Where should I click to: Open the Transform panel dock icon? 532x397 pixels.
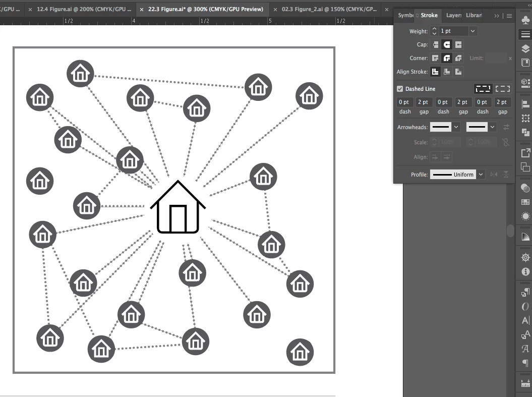[525, 118]
